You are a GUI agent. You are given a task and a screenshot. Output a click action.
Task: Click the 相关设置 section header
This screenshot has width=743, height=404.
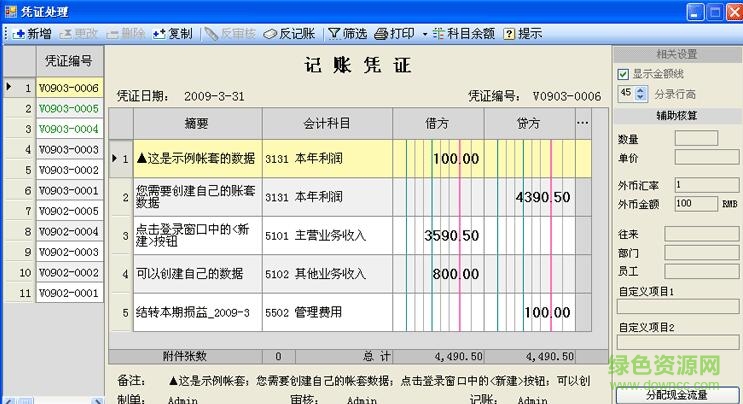pos(677,54)
